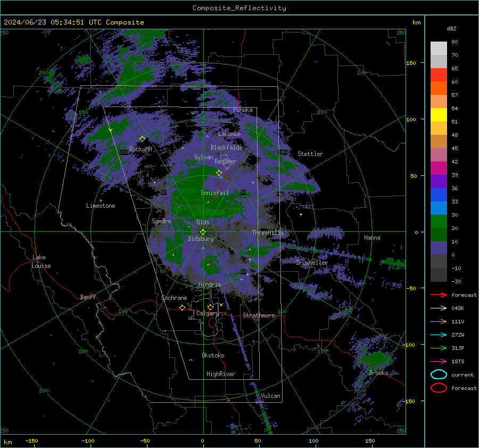Click the red forecast ellipse icon

coord(439,388)
